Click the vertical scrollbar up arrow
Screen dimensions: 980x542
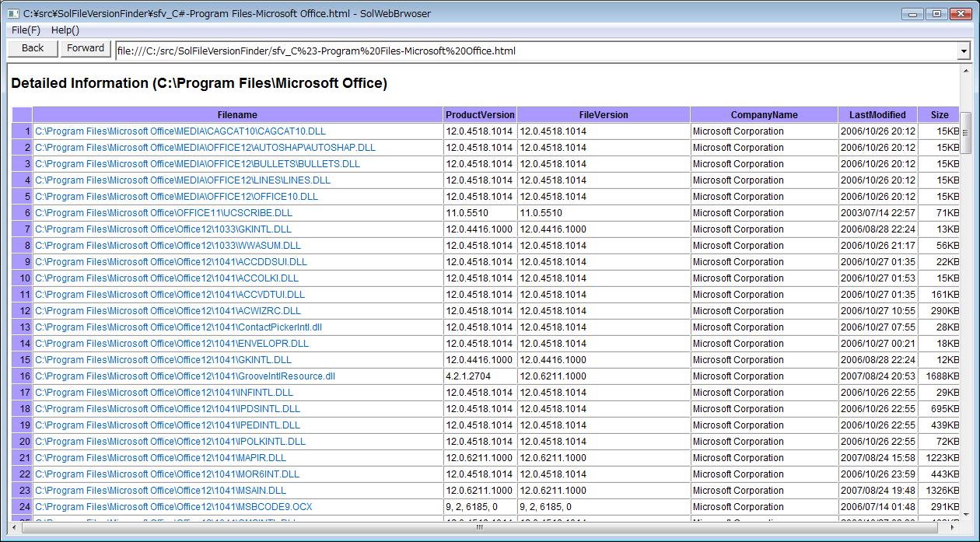coord(966,69)
